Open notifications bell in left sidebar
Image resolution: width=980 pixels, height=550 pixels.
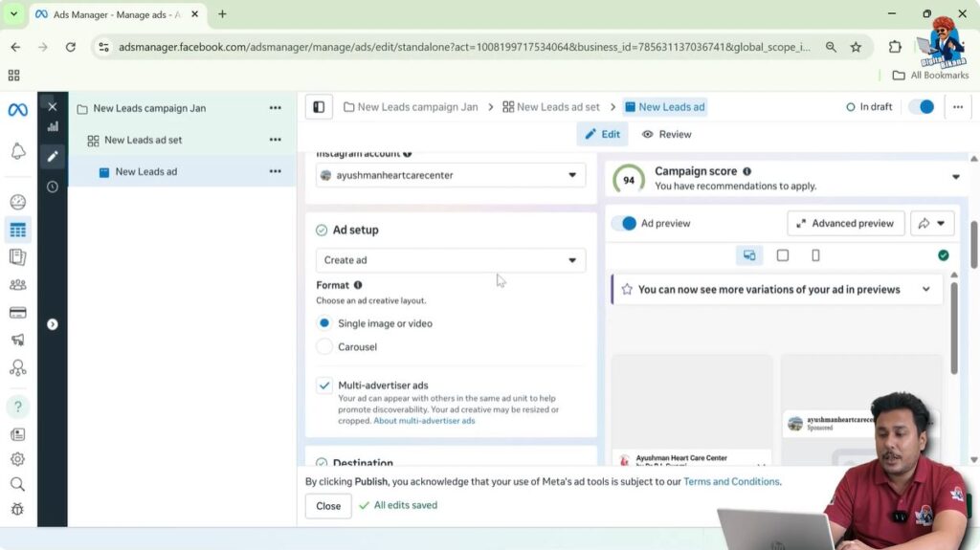[18, 150]
